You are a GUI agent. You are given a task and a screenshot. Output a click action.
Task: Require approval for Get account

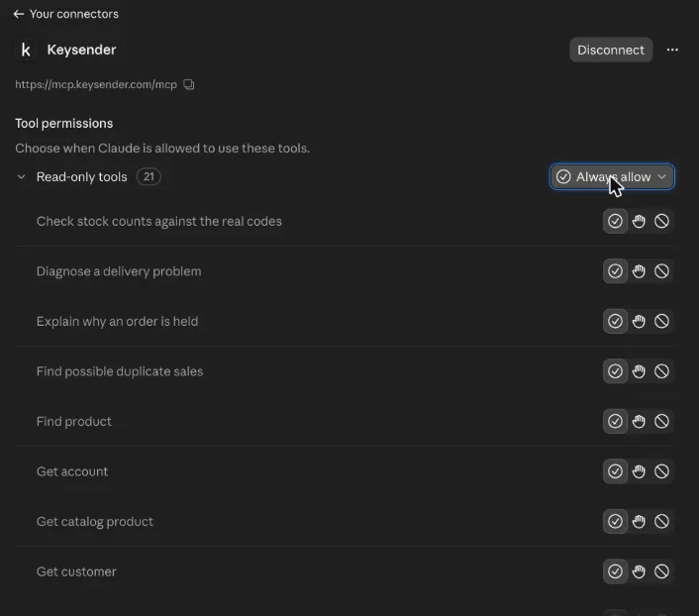(x=639, y=471)
